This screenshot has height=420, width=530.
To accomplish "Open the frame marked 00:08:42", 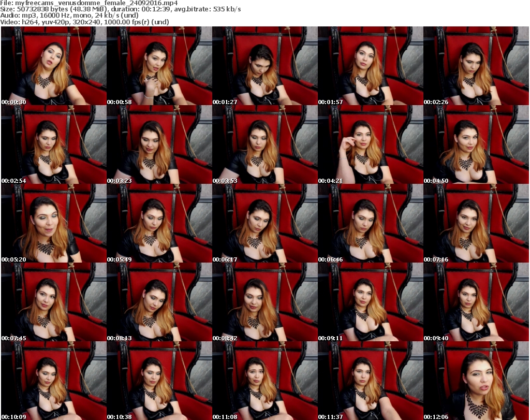I will coord(264,302).
